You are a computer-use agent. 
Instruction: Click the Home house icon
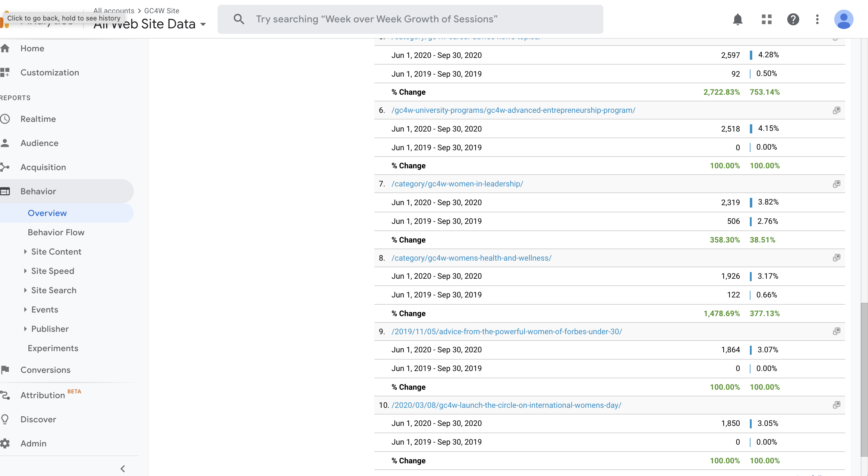tap(5, 48)
